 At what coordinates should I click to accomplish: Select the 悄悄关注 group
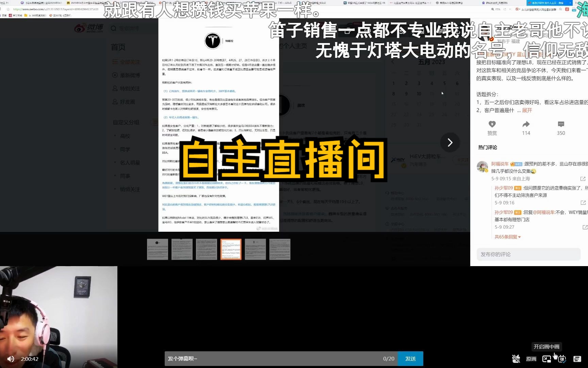tap(130, 189)
